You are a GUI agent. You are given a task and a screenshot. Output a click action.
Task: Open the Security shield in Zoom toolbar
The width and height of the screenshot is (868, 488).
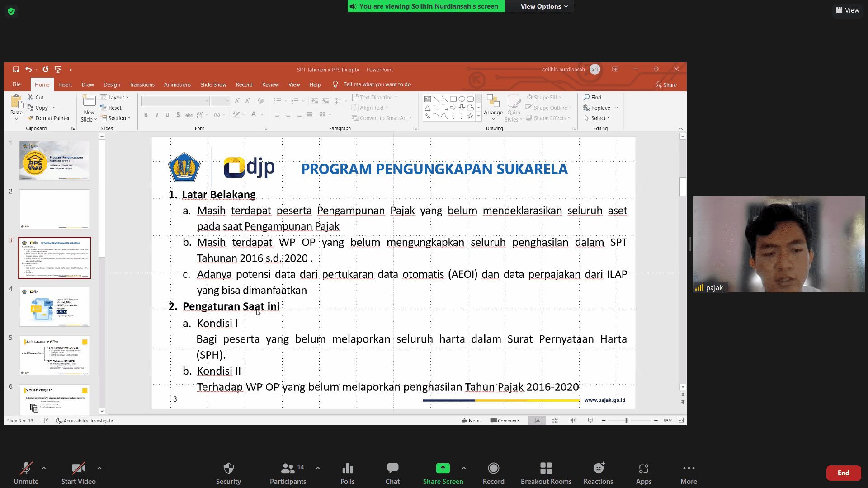(228, 473)
